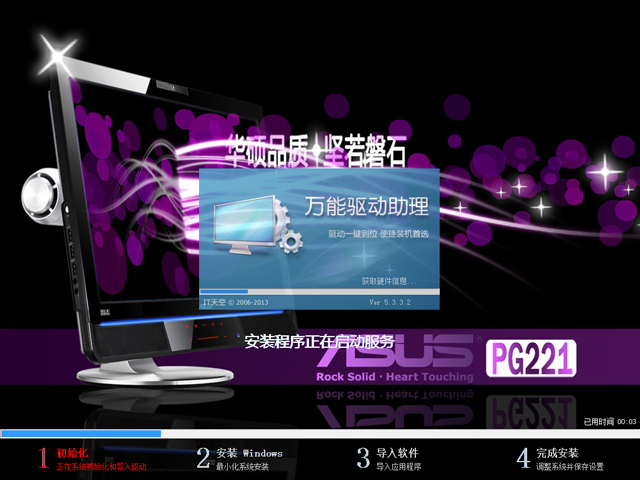The image size is (640, 480).
Task: Click 正在系统初始化和导入驱动 subtitle
Action: click(101, 467)
